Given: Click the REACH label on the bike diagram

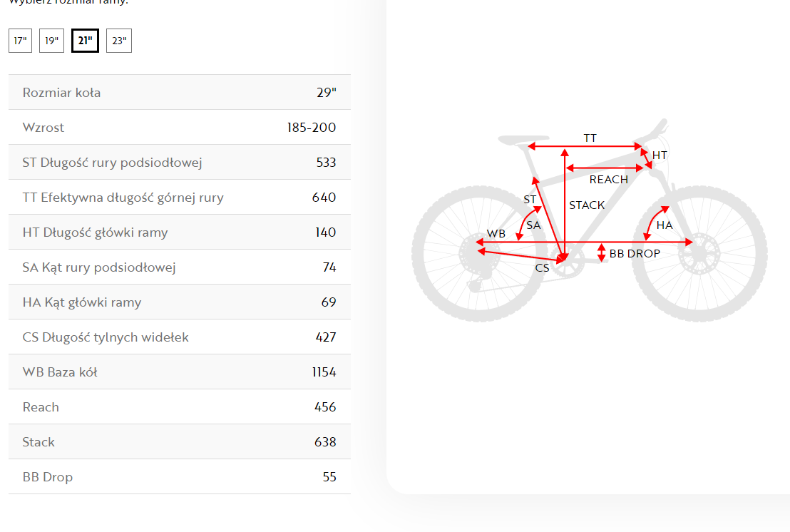Looking at the screenshot, I should point(608,180).
